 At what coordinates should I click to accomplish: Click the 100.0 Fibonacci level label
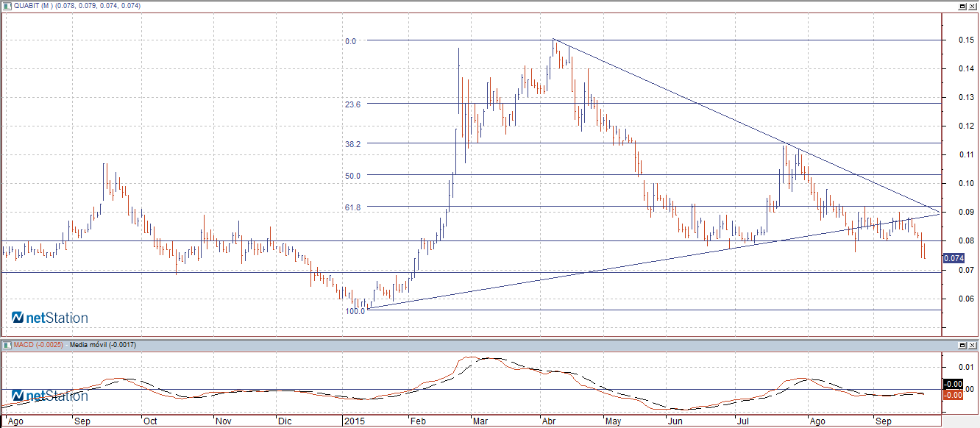click(x=355, y=311)
